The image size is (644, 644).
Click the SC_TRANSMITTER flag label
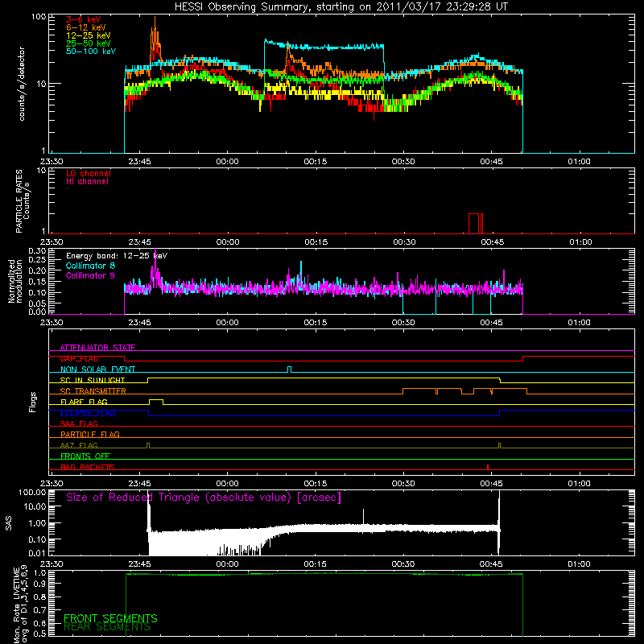93,391
